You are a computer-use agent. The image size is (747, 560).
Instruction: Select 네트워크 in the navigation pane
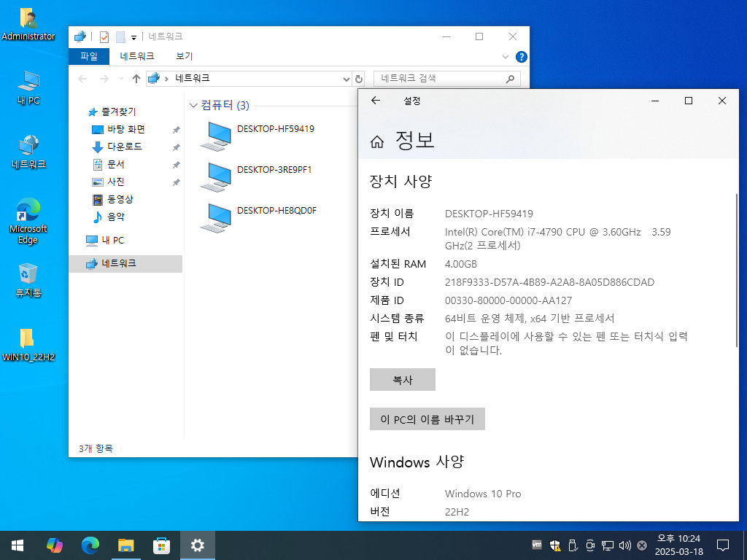click(x=125, y=263)
